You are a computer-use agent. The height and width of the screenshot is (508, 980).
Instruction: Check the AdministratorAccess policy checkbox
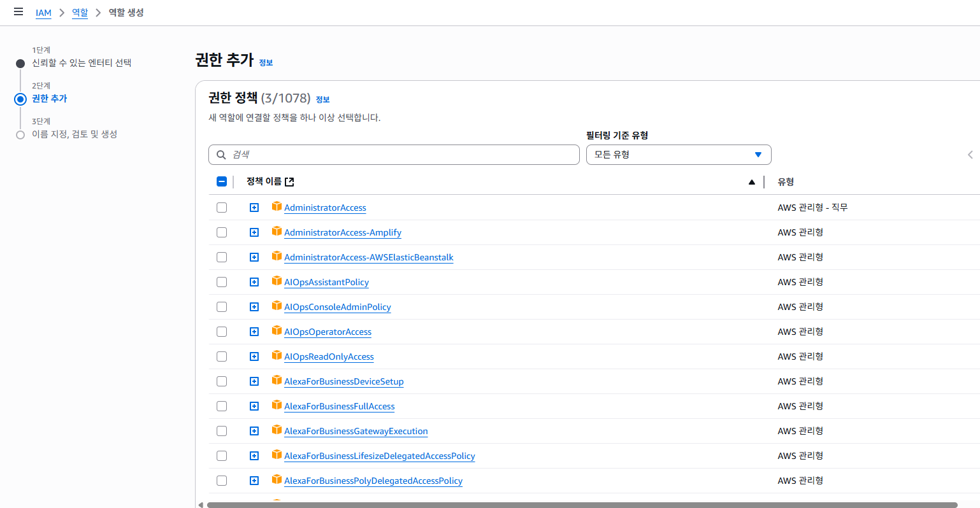click(x=222, y=208)
